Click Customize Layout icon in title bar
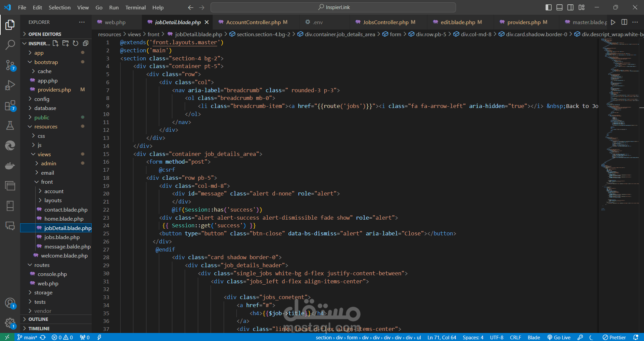This screenshot has height=341, width=644. click(x=582, y=7)
